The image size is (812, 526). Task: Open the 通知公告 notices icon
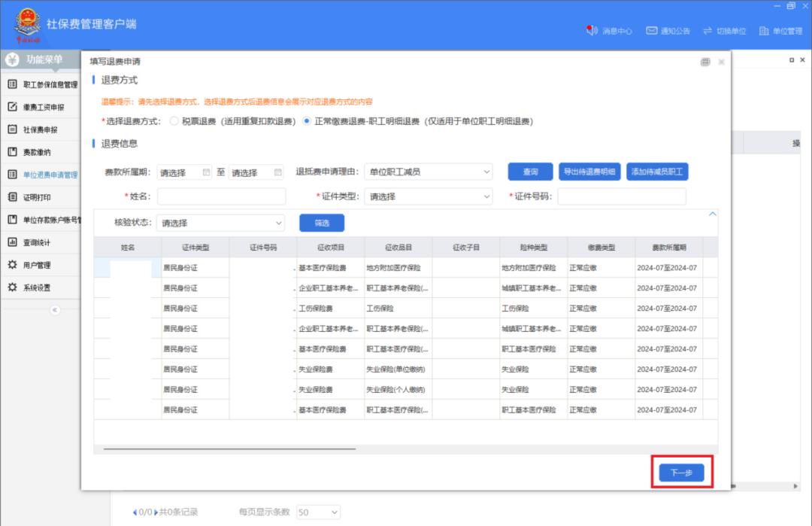point(652,31)
